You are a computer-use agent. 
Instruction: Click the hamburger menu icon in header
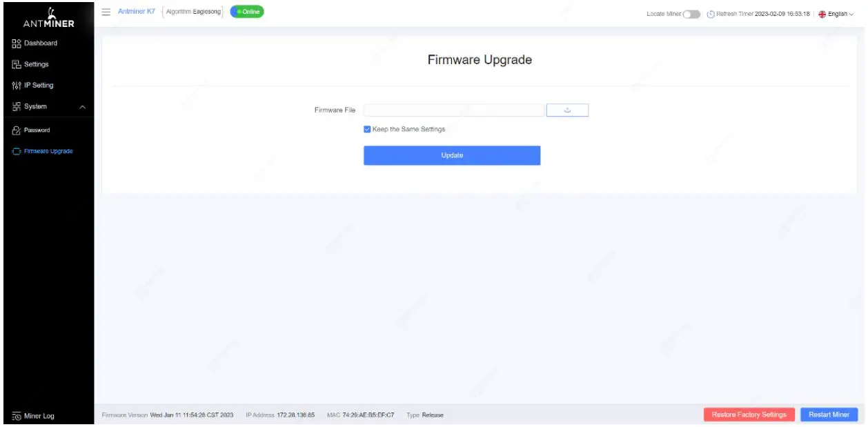(106, 12)
